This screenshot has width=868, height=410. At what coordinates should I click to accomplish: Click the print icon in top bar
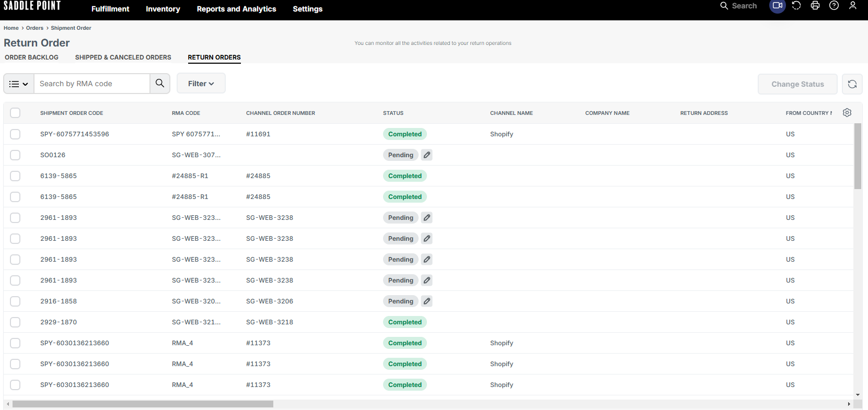tap(815, 6)
